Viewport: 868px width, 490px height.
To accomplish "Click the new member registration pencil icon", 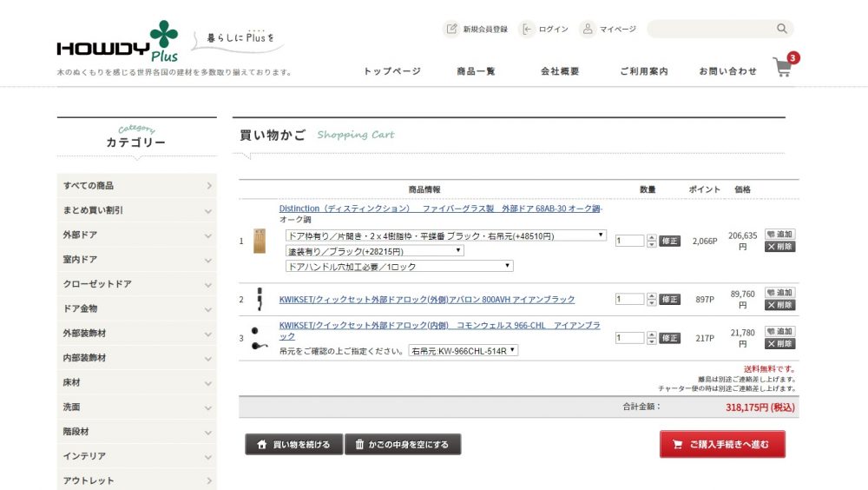I will [x=451, y=29].
